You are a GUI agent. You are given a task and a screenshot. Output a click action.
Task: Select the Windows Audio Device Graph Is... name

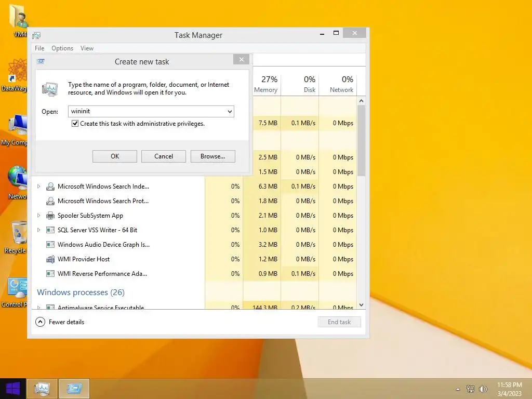[103, 245]
